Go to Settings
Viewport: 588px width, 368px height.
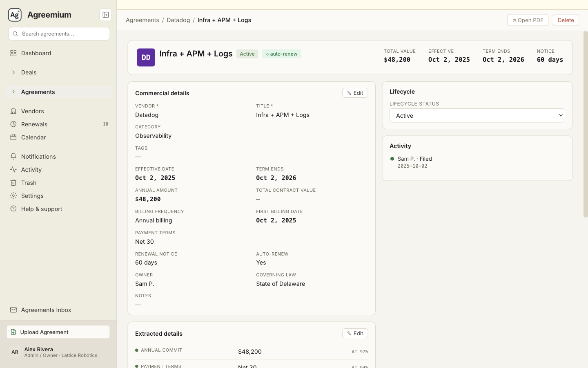(59, 196)
